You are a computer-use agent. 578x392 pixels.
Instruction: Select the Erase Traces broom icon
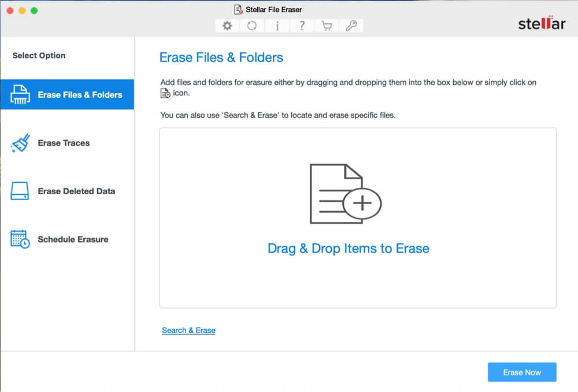[18, 143]
